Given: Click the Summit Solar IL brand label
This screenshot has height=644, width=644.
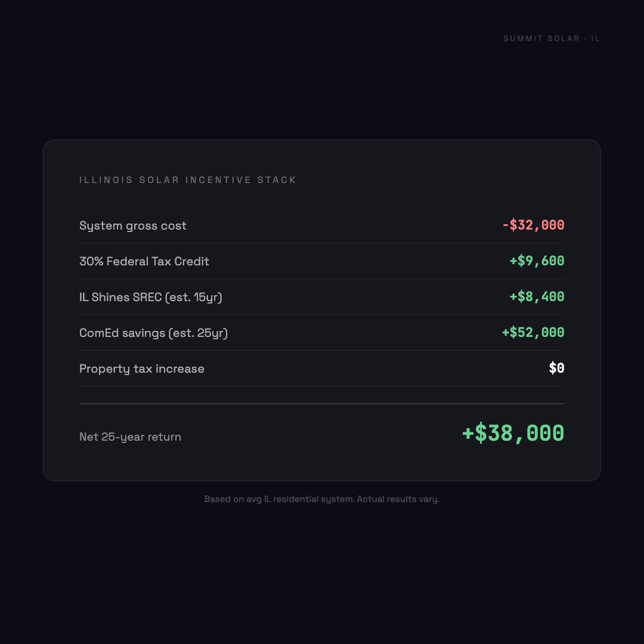Looking at the screenshot, I should pos(552,39).
